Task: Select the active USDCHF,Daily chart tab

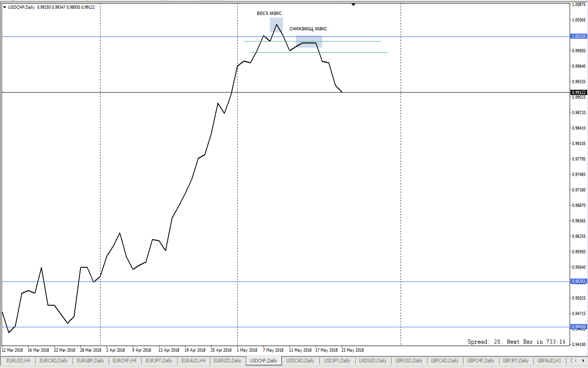Action: [263, 361]
